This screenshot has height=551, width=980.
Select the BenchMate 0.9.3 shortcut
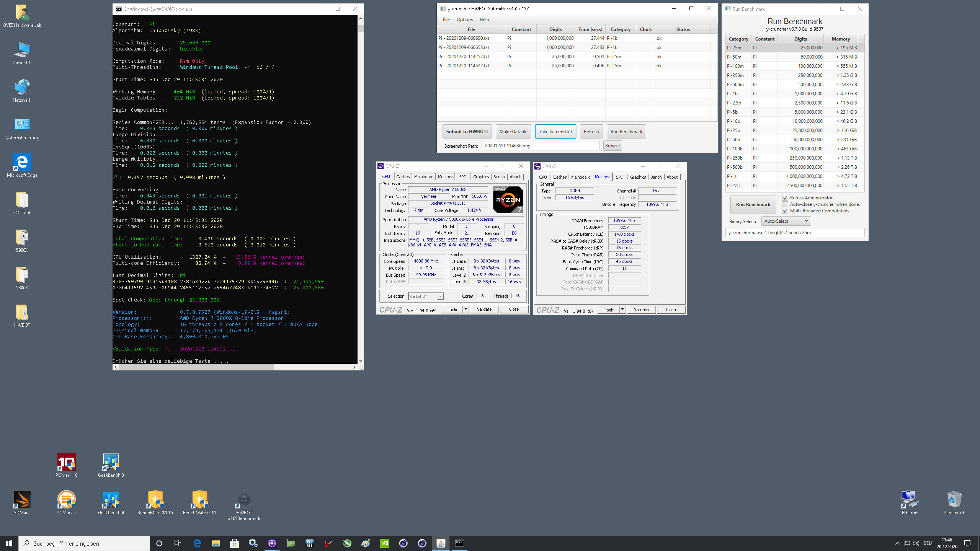(x=200, y=503)
